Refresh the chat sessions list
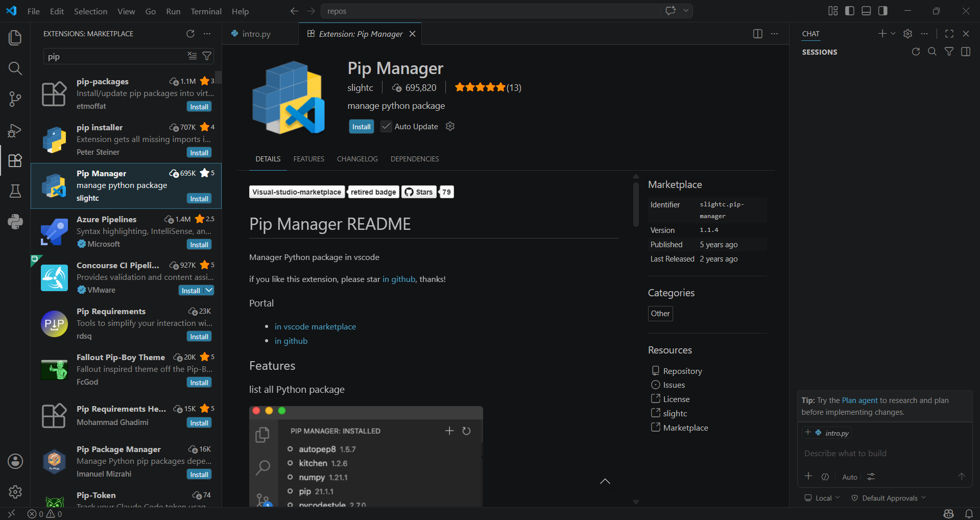The width and height of the screenshot is (980, 520). (x=916, y=52)
